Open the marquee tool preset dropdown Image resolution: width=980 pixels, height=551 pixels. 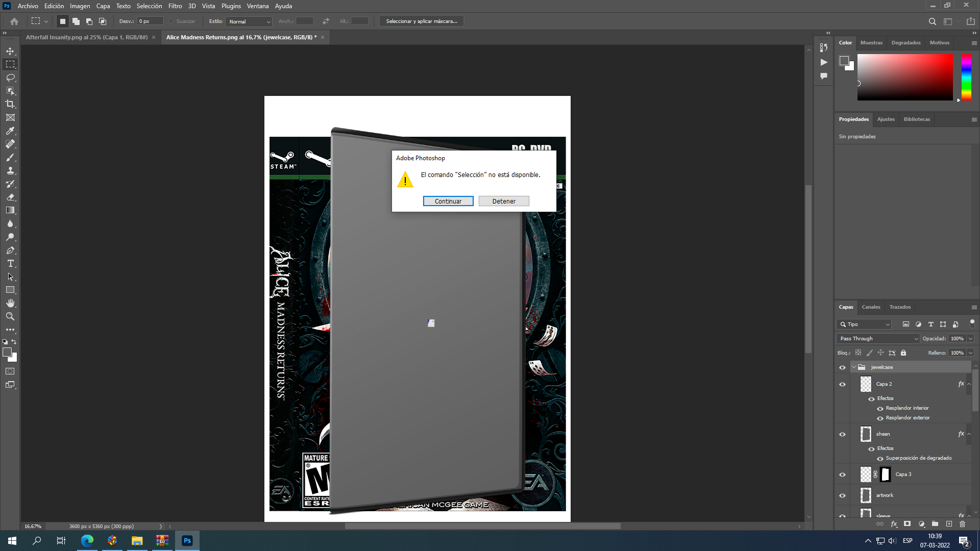tap(46, 21)
